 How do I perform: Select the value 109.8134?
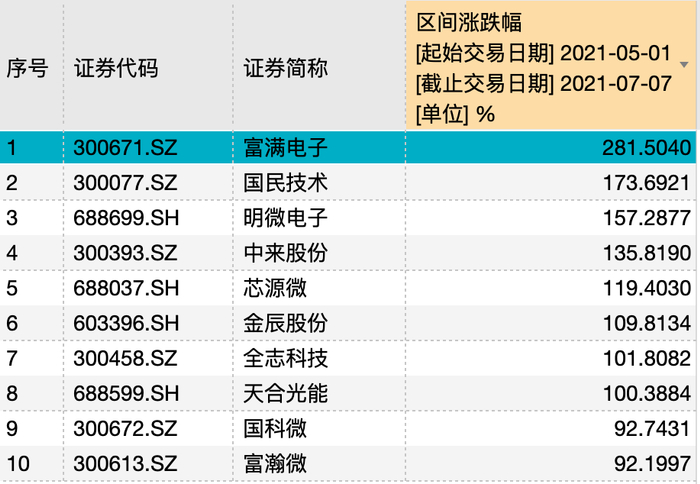tap(646, 323)
